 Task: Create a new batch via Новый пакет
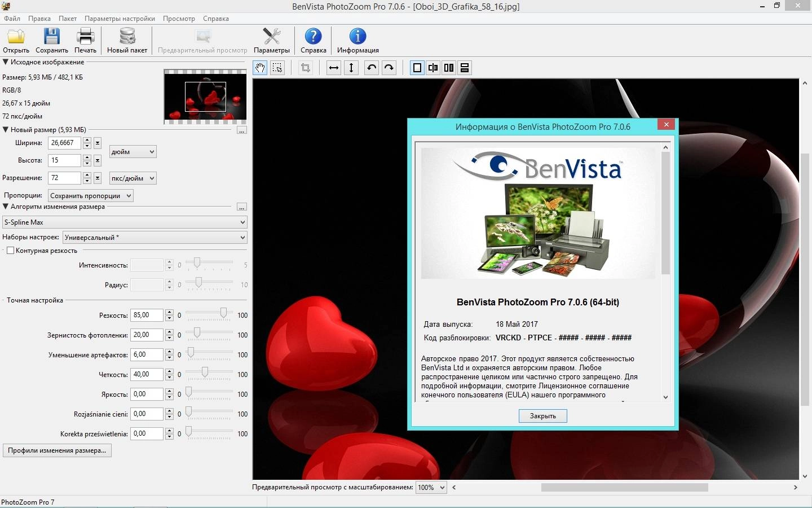click(127, 41)
